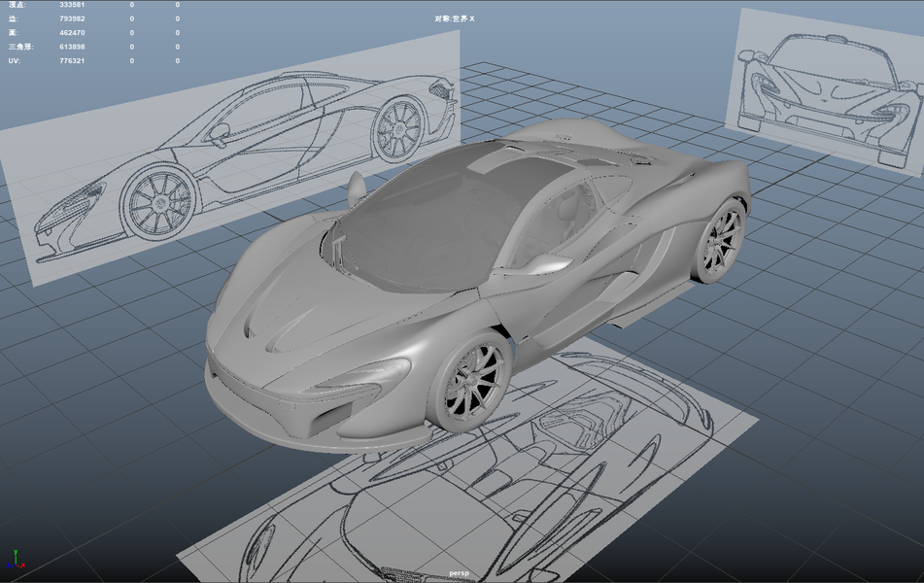
Task: Click the edge count value 793982
Action: point(72,18)
